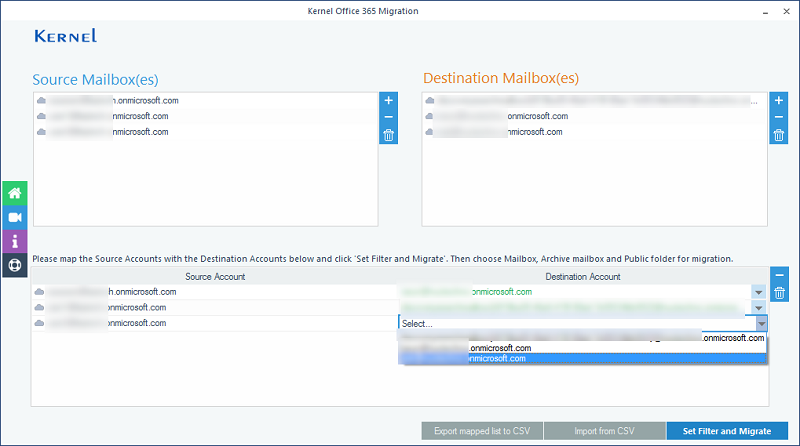Remove mapping row using minus icon
Screen dimensions: 800x446
[780, 276]
